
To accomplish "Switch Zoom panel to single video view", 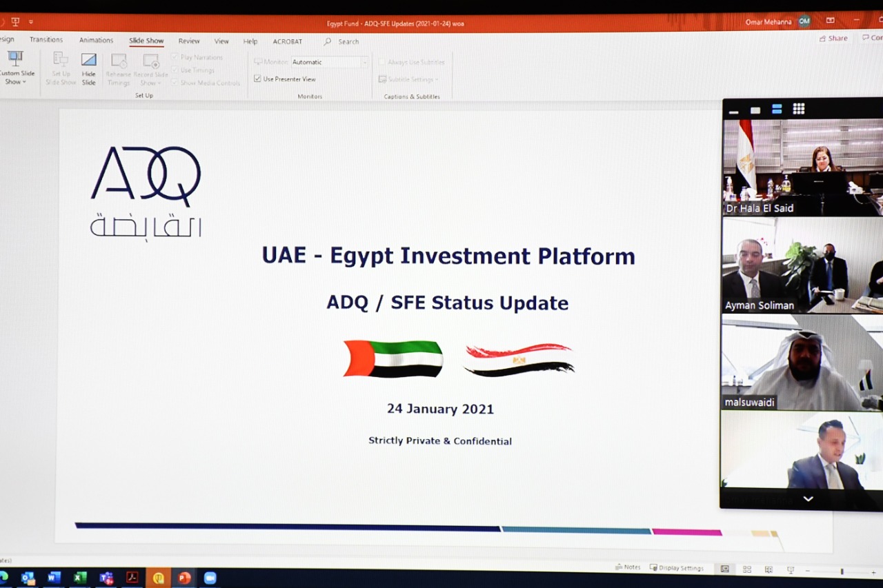I will (755, 110).
